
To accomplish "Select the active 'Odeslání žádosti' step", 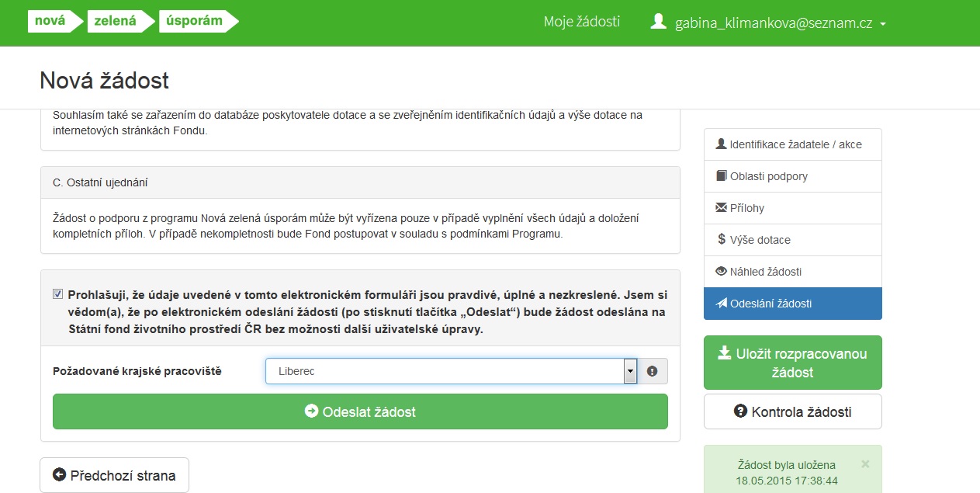I will (793, 304).
